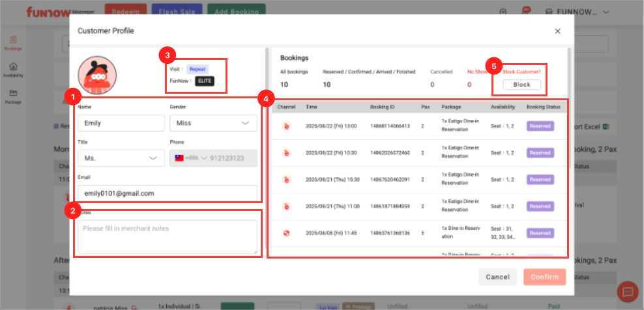Click the customer avatar image
Viewport: 644px width, 310px height.
coord(96,75)
